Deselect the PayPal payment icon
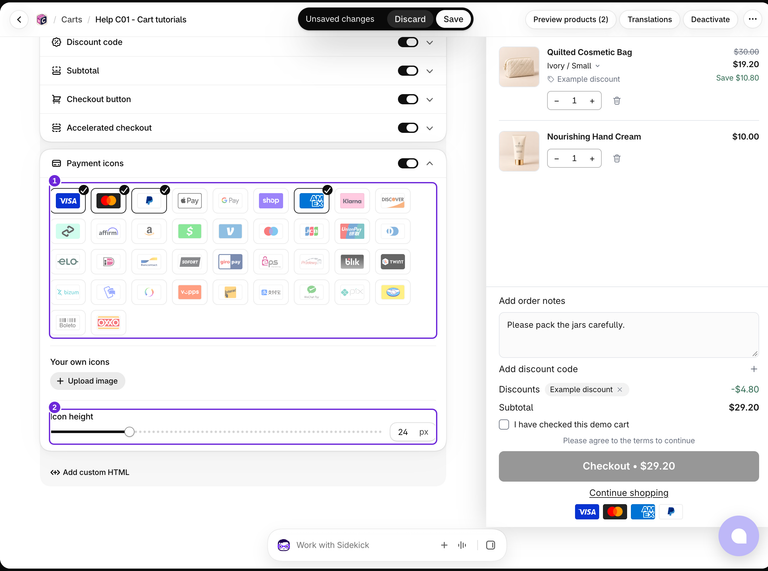The height and width of the screenshot is (571, 768). [149, 201]
